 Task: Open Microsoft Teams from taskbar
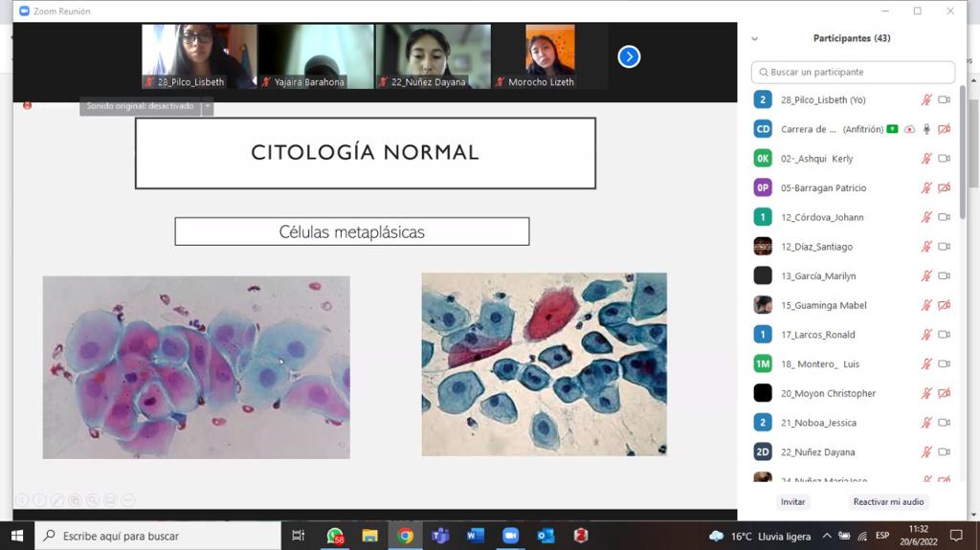pyautogui.click(x=440, y=536)
